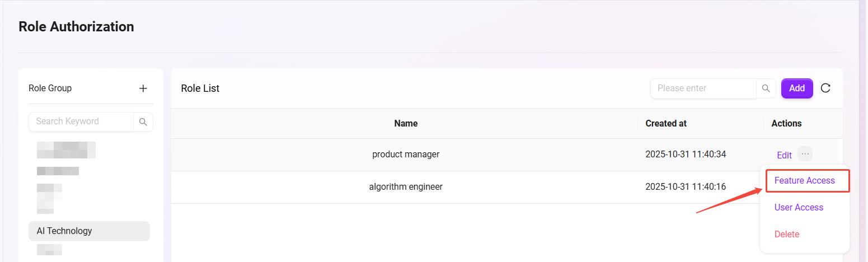
Task: Open the ellipsis menu for product manager
Action: click(x=805, y=153)
